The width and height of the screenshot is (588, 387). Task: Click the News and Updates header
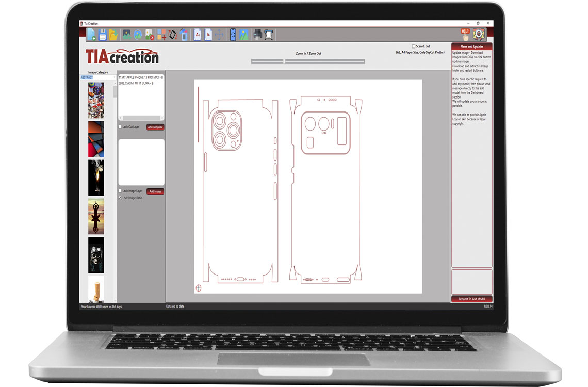click(x=472, y=46)
